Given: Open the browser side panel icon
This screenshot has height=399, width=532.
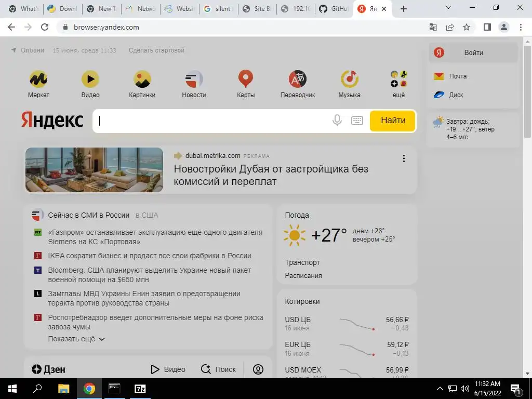Looking at the screenshot, I should tap(487, 27).
